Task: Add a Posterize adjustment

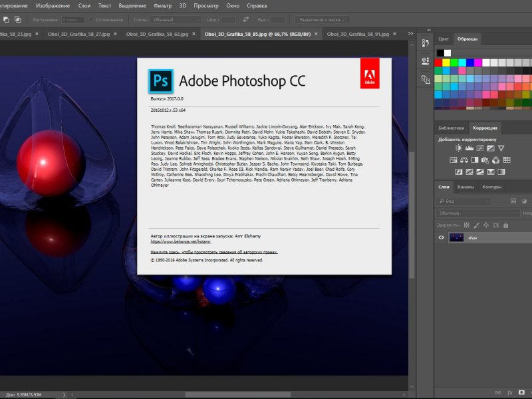Action: pos(469,172)
